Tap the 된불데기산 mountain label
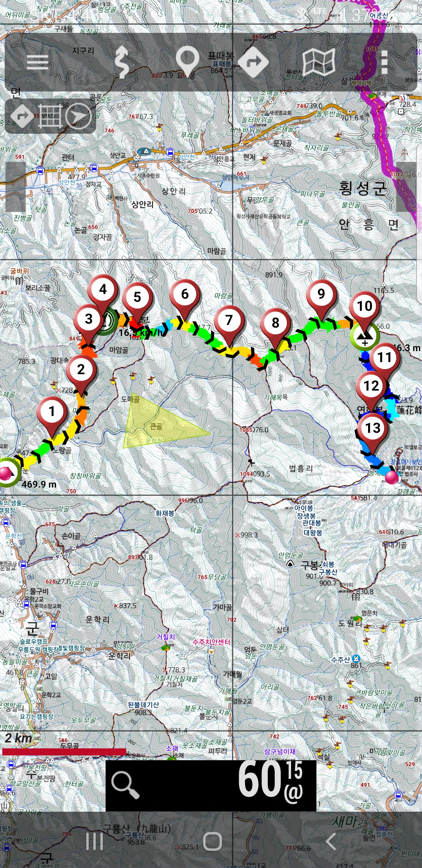 tap(143, 705)
